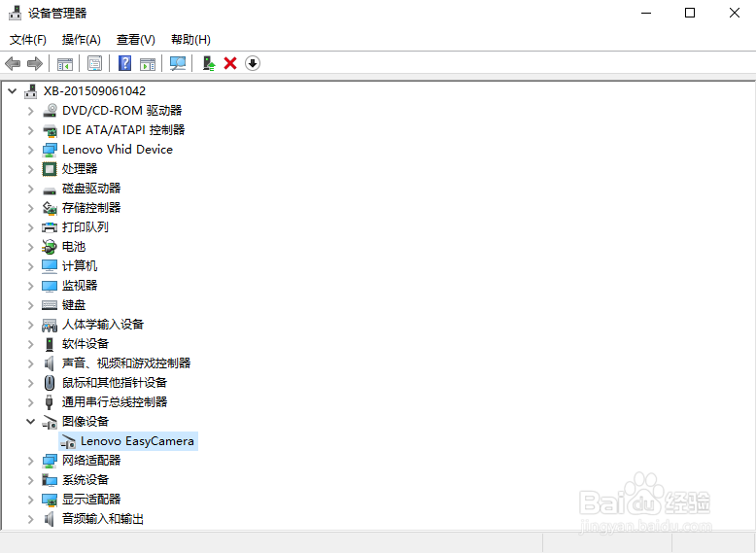This screenshot has height=553, width=756.
Task: Click the Forward arrow toolbar icon
Action: pos(35,63)
